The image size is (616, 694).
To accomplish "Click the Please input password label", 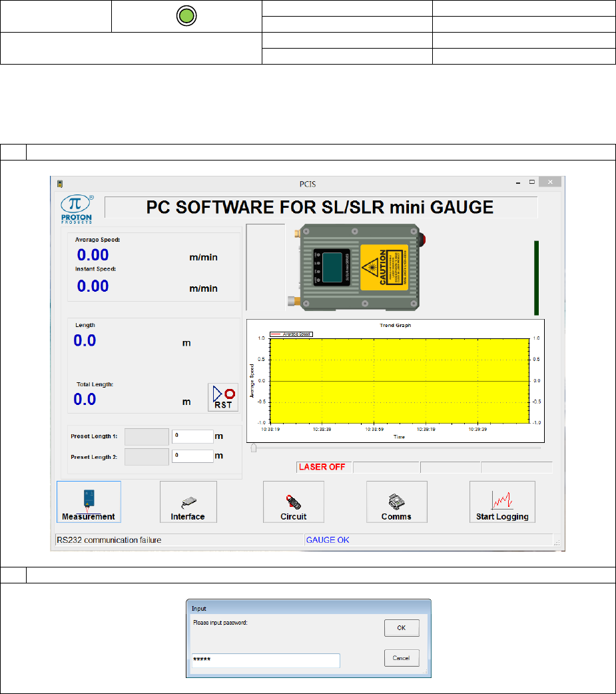I will [220, 622].
